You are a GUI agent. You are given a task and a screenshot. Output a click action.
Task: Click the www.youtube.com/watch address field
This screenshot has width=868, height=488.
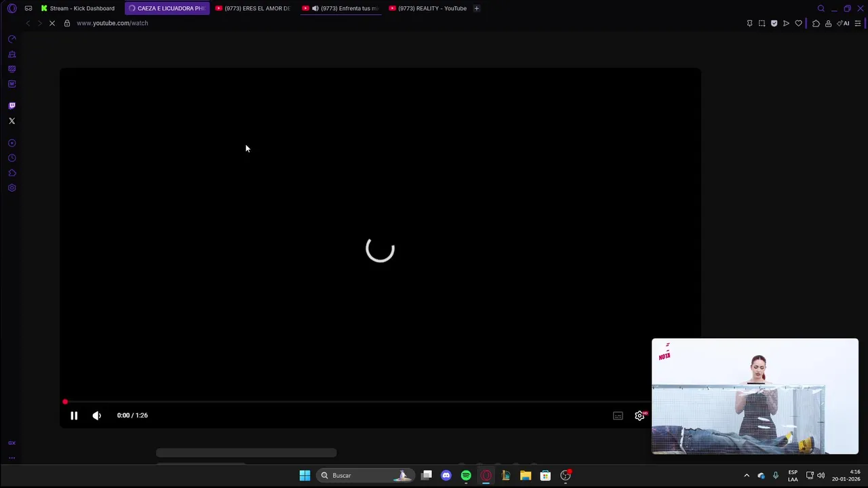point(113,23)
